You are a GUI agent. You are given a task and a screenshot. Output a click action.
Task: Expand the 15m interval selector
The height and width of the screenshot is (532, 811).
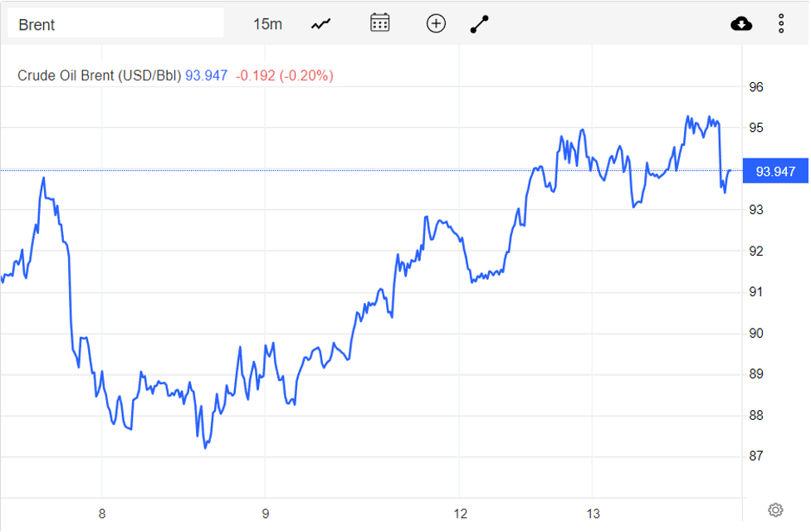click(267, 24)
